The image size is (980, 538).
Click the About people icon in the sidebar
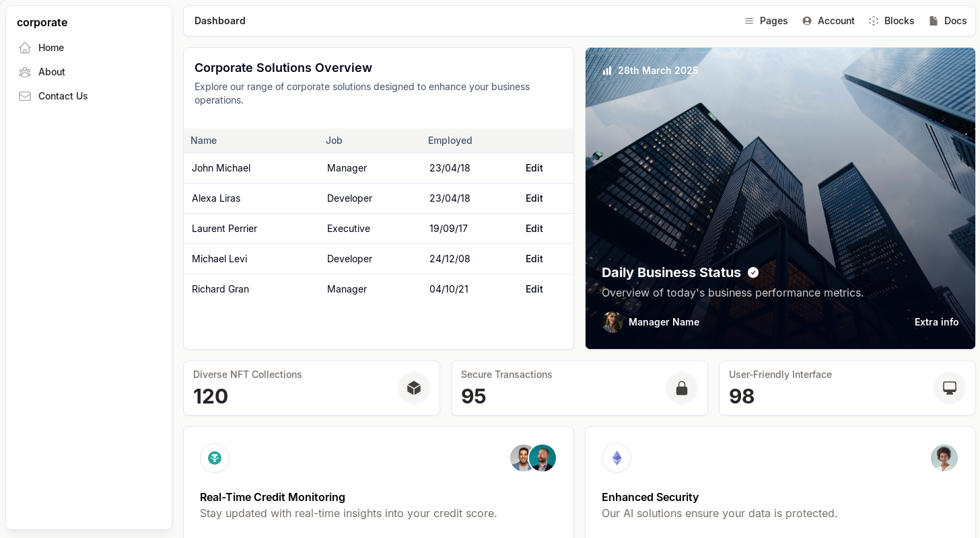(25, 72)
